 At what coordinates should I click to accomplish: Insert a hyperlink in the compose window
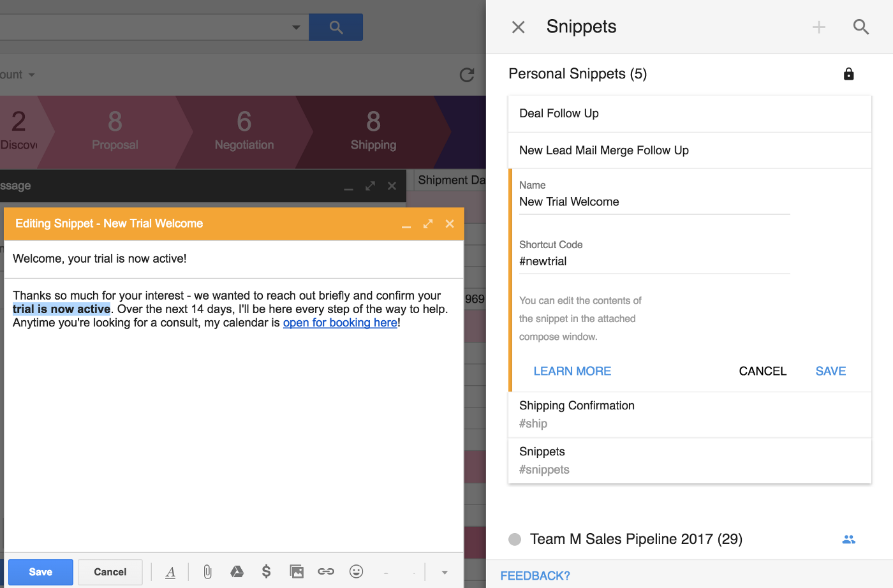pyautogui.click(x=326, y=571)
